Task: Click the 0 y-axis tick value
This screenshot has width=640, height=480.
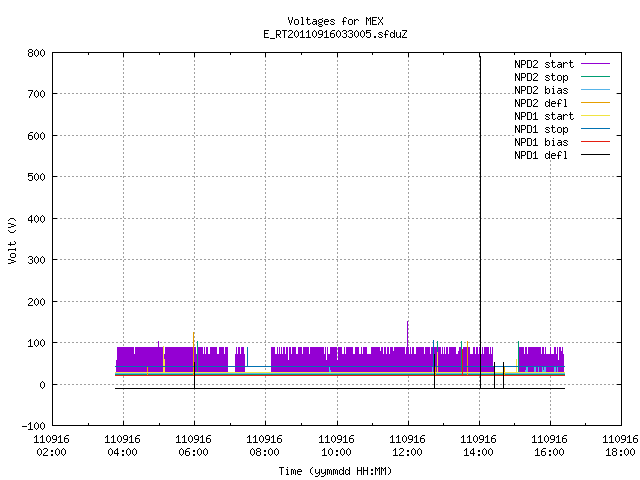Action: (42, 385)
